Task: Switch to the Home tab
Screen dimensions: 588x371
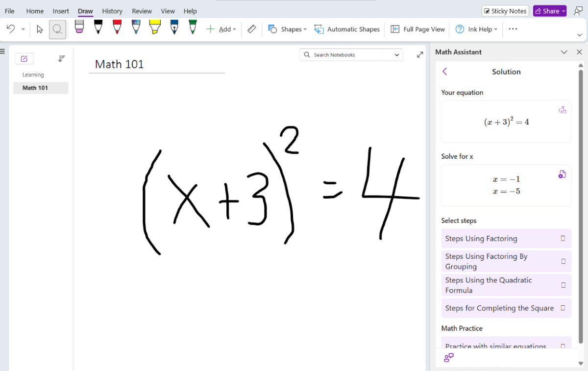Action: point(35,11)
